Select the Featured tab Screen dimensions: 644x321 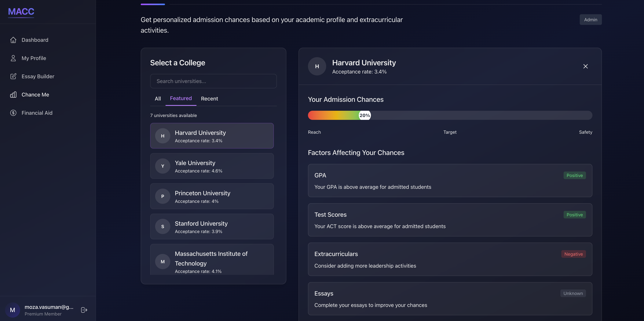coord(181,98)
